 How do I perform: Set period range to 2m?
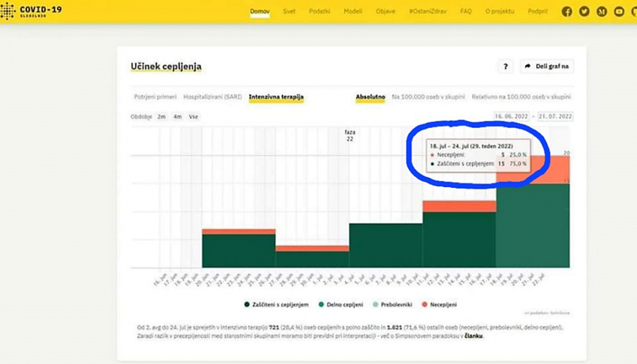point(161,117)
